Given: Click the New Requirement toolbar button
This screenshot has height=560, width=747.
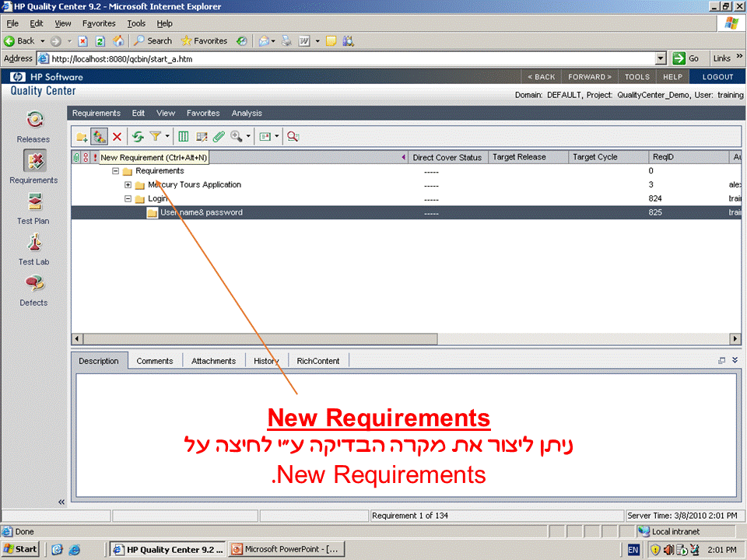Looking at the screenshot, I should click(99, 137).
